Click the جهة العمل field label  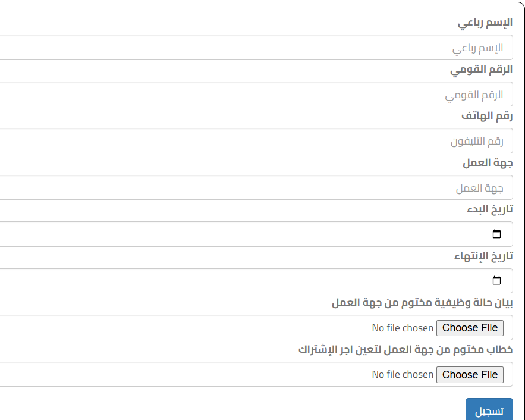(488, 163)
